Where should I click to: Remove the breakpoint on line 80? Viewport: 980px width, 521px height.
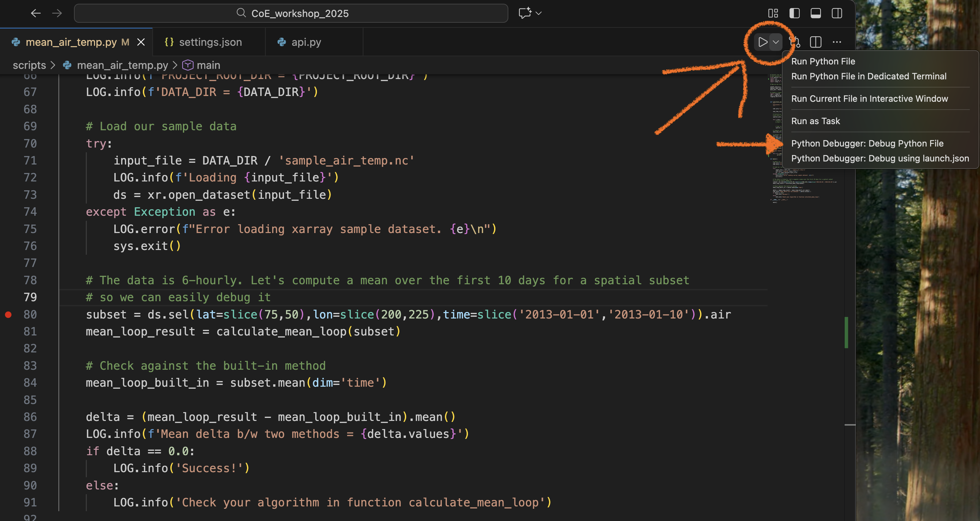(8, 314)
